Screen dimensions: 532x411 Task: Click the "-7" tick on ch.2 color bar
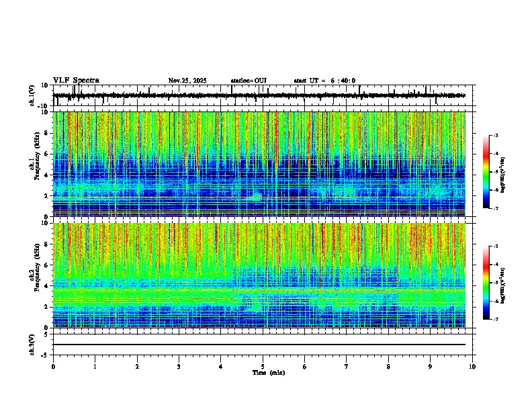click(x=496, y=319)
